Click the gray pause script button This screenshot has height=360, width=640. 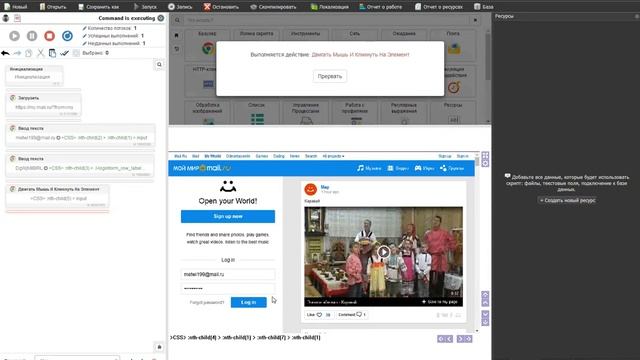pyautogui.click(x=32, y=36)
